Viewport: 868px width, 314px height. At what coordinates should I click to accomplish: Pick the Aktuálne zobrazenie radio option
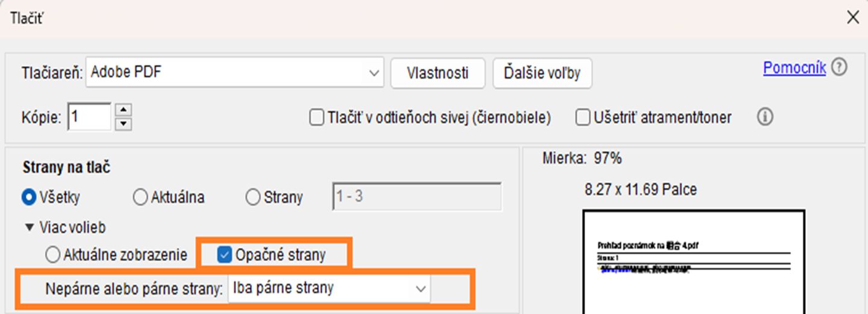pyautogui.click(x=53, y=255)
